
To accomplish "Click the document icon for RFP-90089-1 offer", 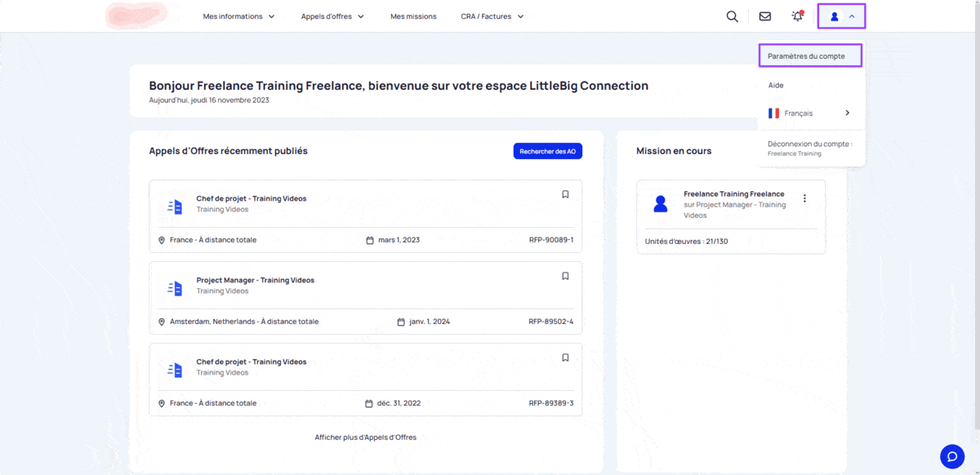I will pyautogui.click(x=175, y=206).
